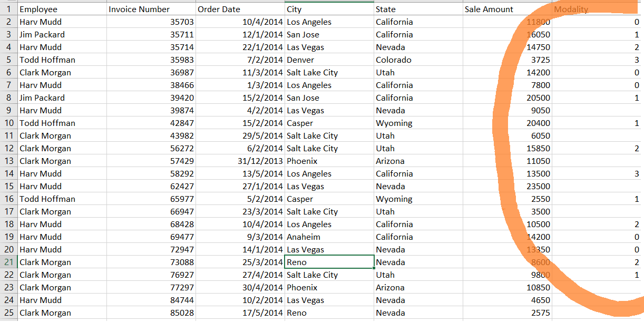644x322 pixels.
Task: Click the Phoenix cell for invoice 77297
Action: coord(329,287)
